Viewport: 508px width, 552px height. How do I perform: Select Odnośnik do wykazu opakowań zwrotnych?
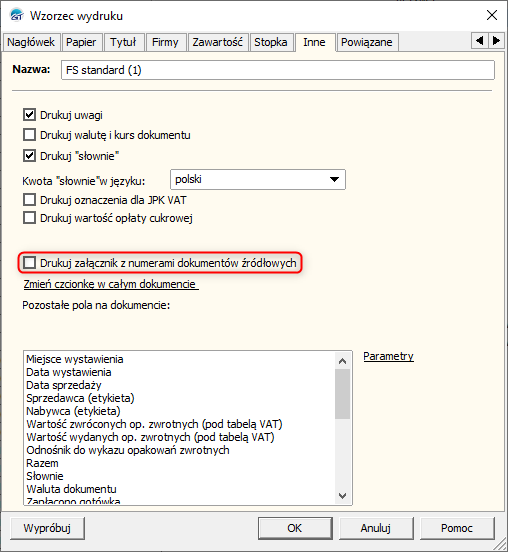pos(128,450)
